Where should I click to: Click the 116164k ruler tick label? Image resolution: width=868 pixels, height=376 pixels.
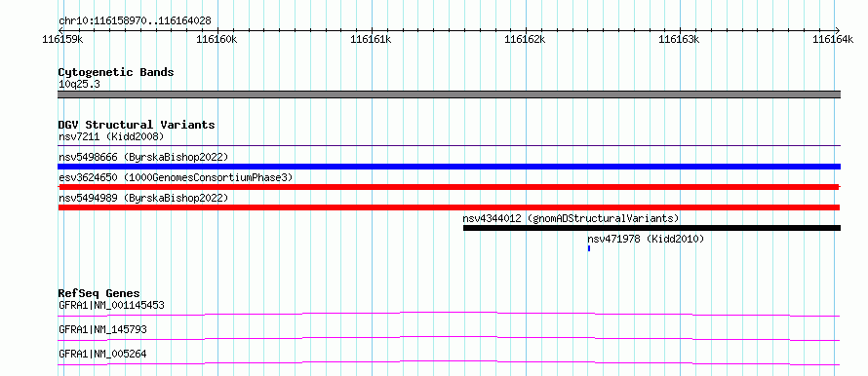coord(833,39)
